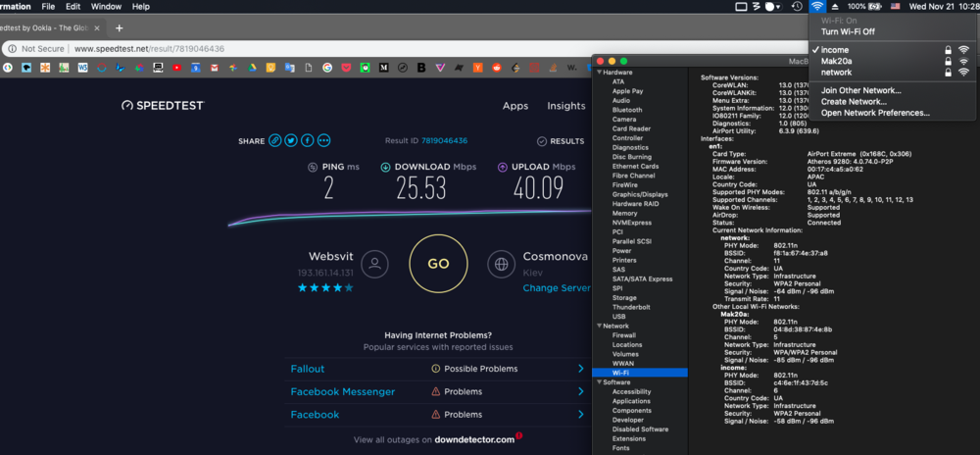The width and height of the screenshot is (980, 455).
Task: Open the downdetector.com link
Action: 474,439
